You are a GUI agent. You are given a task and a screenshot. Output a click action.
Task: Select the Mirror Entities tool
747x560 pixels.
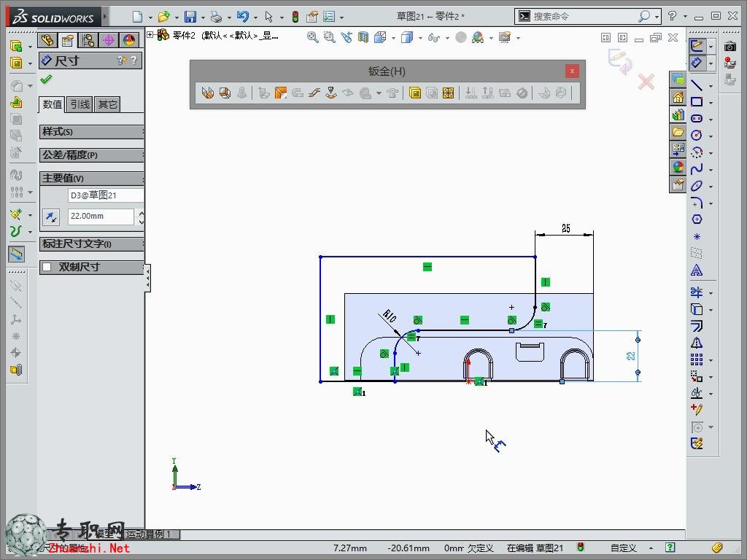pyautogui.click(x=697, y=343)
